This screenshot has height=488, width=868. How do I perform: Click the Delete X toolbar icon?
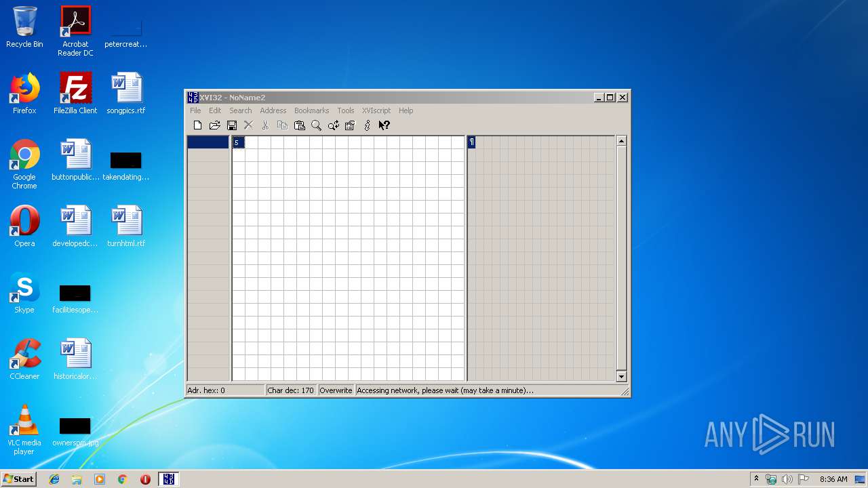click(248, 125)
